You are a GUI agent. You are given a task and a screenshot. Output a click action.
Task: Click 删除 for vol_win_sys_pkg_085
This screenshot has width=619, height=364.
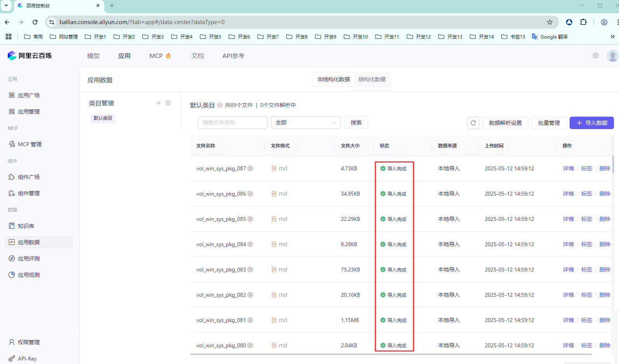point(605,219)
